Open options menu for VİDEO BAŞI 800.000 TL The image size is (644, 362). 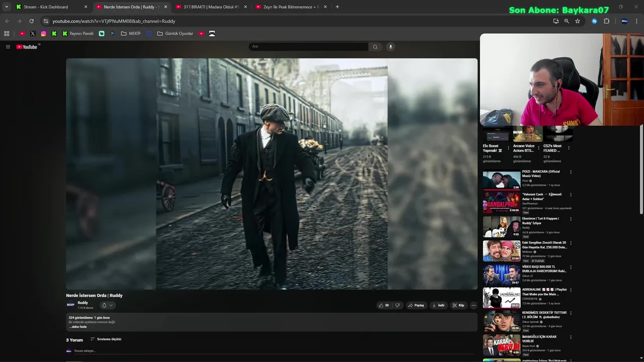click(571, 267)
